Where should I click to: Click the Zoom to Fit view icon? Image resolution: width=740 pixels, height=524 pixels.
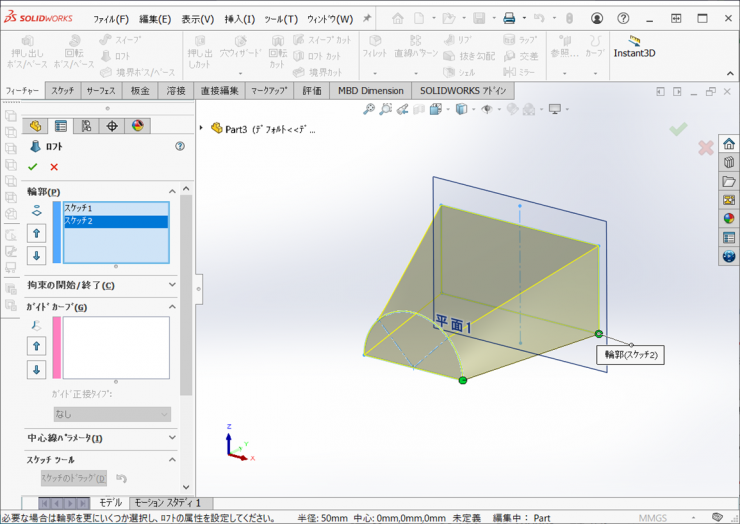click(370, 109)
